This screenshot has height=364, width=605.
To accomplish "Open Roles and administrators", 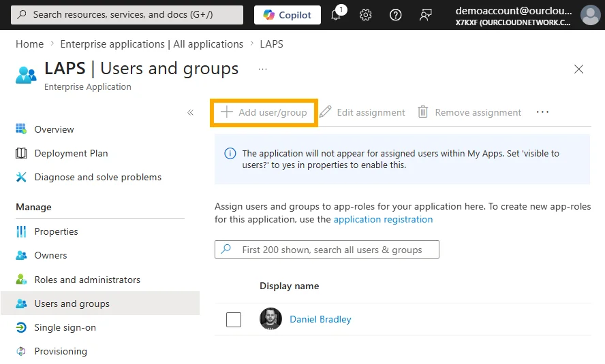I will coord(87,280).
